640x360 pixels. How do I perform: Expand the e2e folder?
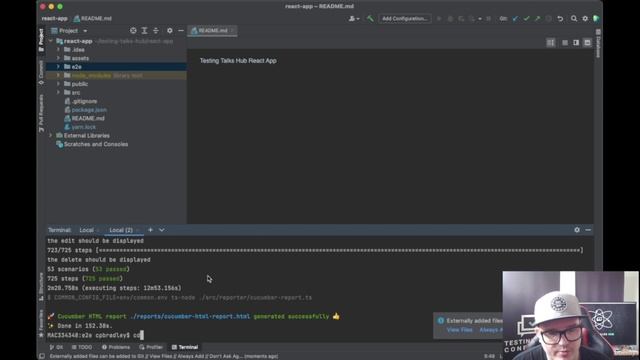pyautogui.click(x=58, y=67)
